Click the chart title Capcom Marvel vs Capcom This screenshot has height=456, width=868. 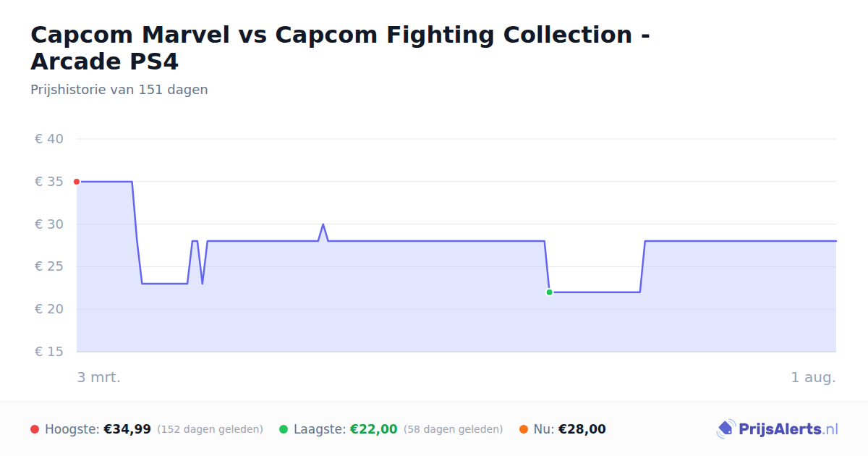[340, 48]
